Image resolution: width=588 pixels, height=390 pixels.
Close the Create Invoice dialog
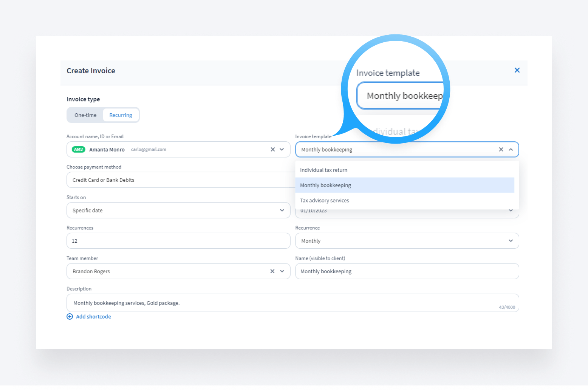coord(517,70)
